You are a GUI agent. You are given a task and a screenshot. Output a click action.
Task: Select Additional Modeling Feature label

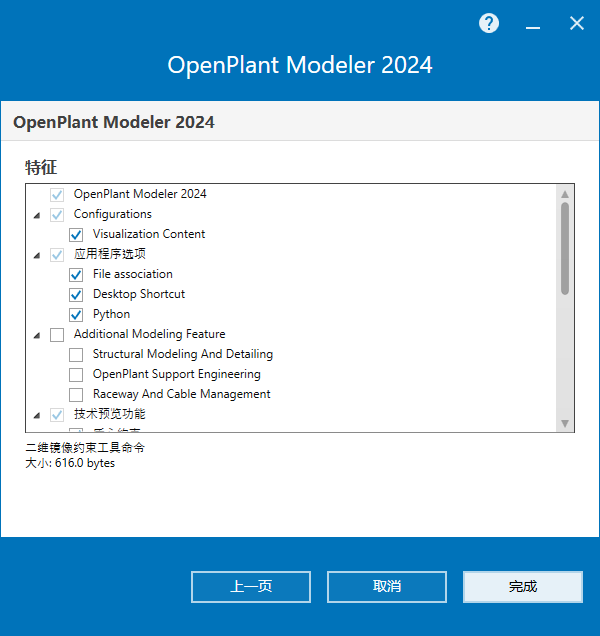(149, 334)
